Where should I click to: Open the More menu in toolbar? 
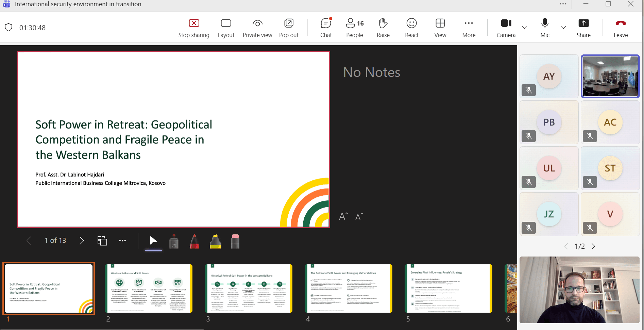[x=469, y=28]
